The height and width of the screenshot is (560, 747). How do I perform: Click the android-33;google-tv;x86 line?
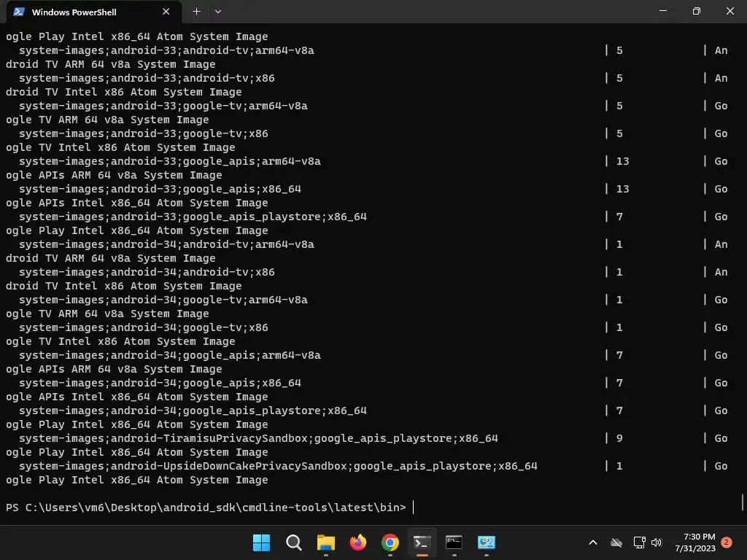pos(144,133)
